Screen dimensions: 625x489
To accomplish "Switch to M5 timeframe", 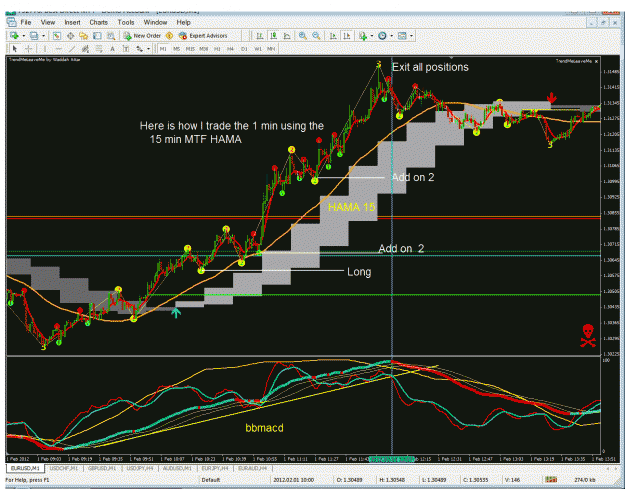I will pyautogui.click(x=176, y=49).
